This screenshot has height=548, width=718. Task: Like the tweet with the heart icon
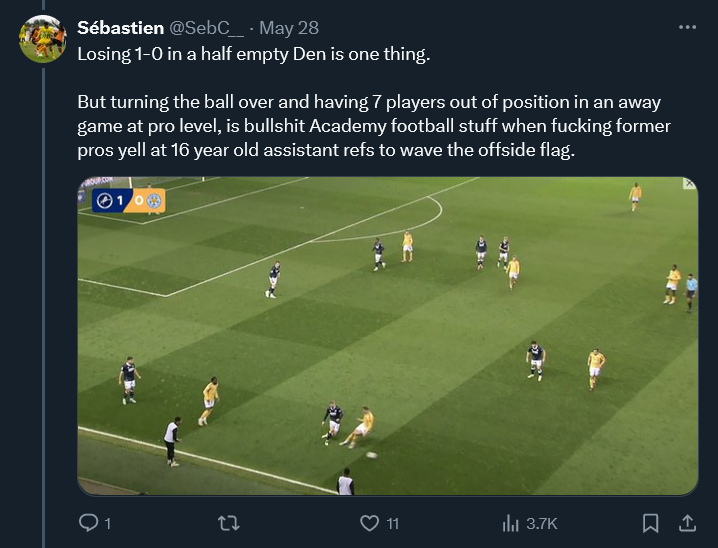tap(370, 523)
